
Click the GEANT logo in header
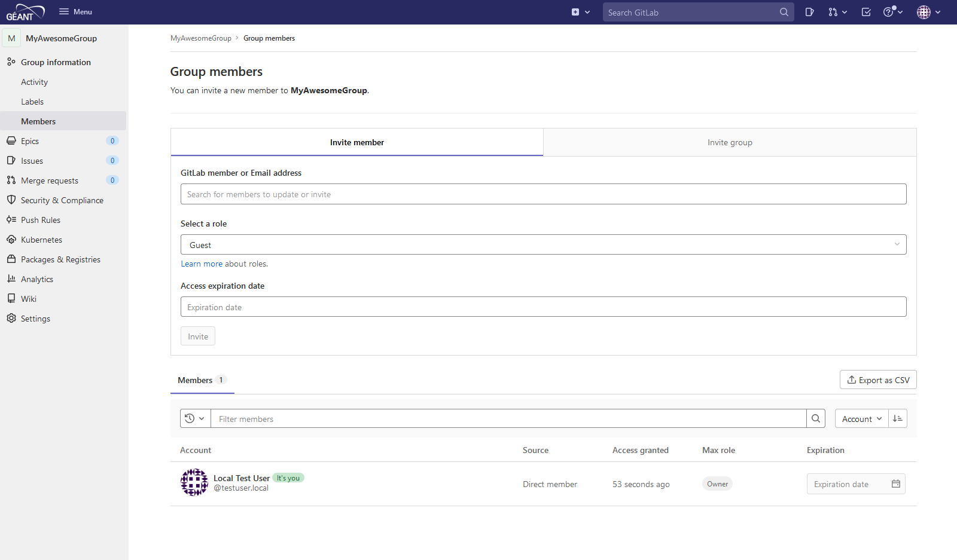pos(25,12)
